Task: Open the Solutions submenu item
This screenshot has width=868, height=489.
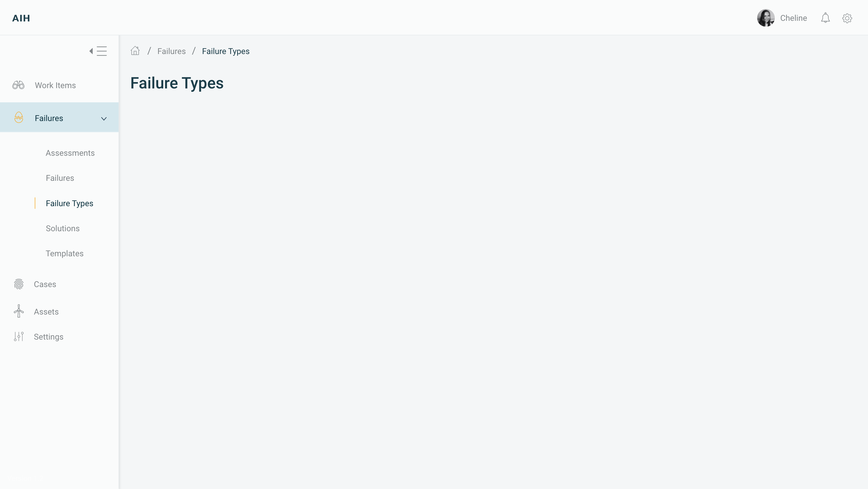Action: pos(63,229)
